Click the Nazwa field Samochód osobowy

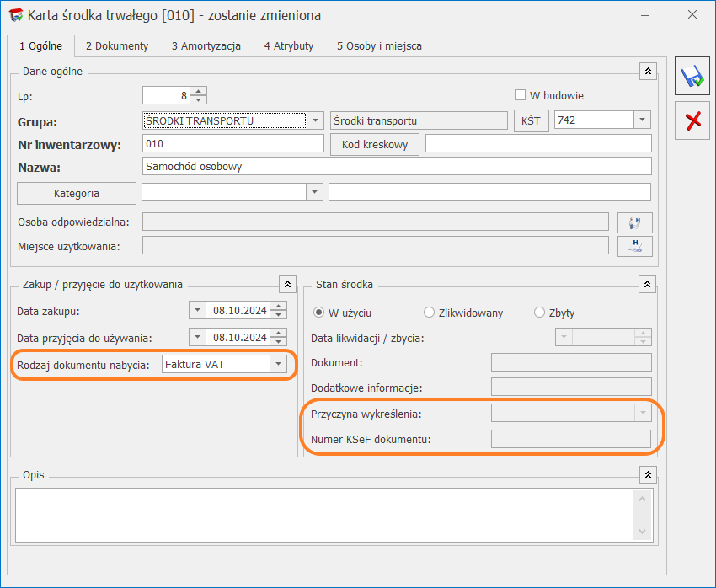pyautogui.click(x=397, y=166)
